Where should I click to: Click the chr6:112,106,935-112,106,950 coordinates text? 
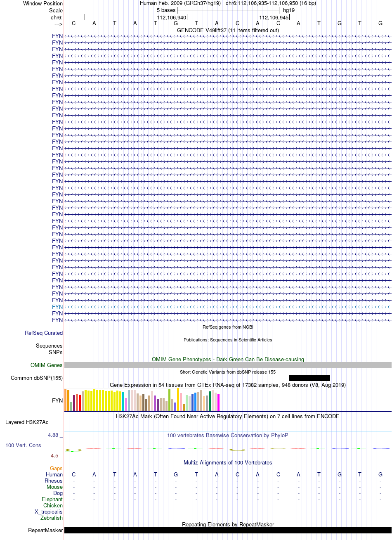(x=271, y=3)
